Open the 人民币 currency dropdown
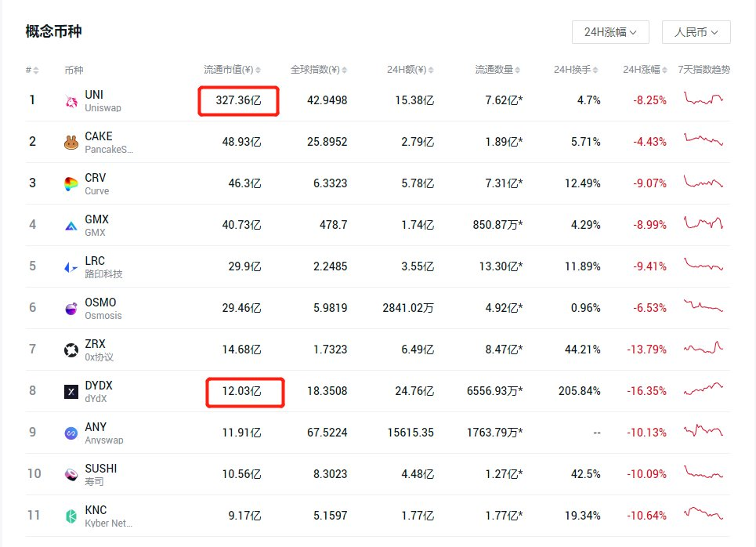This screenshot has height=547, width=756. coord(696,32)
